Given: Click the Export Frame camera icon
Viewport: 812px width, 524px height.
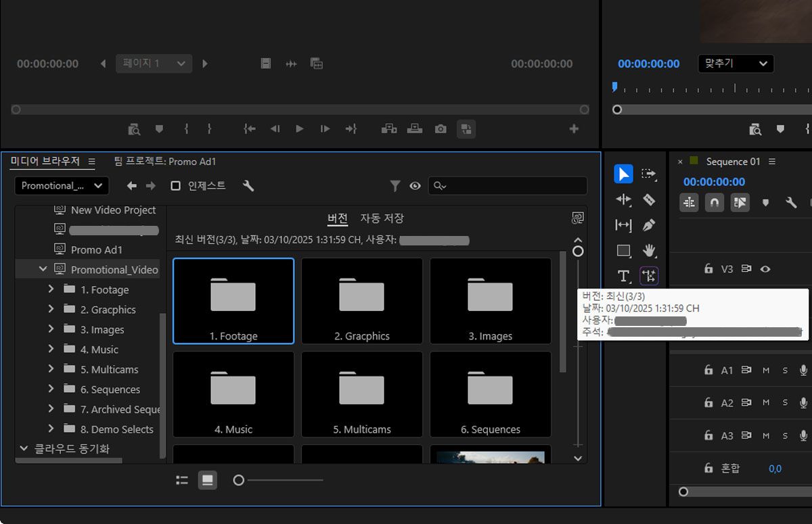Looking at the screenshot, I should [441, 128].
